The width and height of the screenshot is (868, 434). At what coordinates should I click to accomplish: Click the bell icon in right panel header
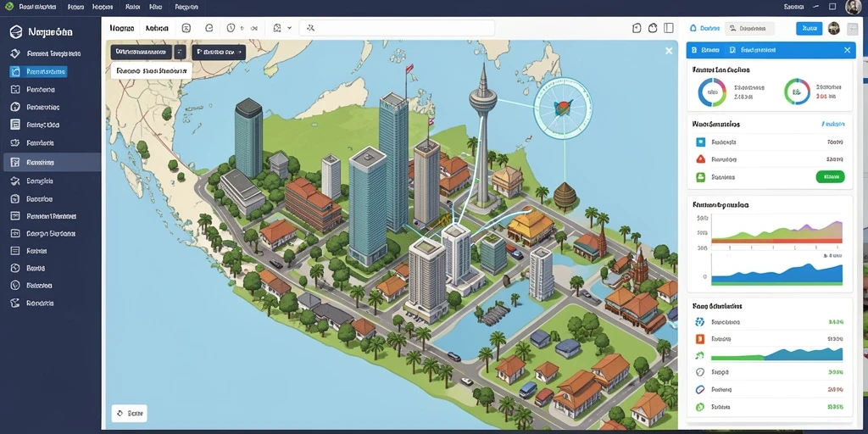[693, 28]
